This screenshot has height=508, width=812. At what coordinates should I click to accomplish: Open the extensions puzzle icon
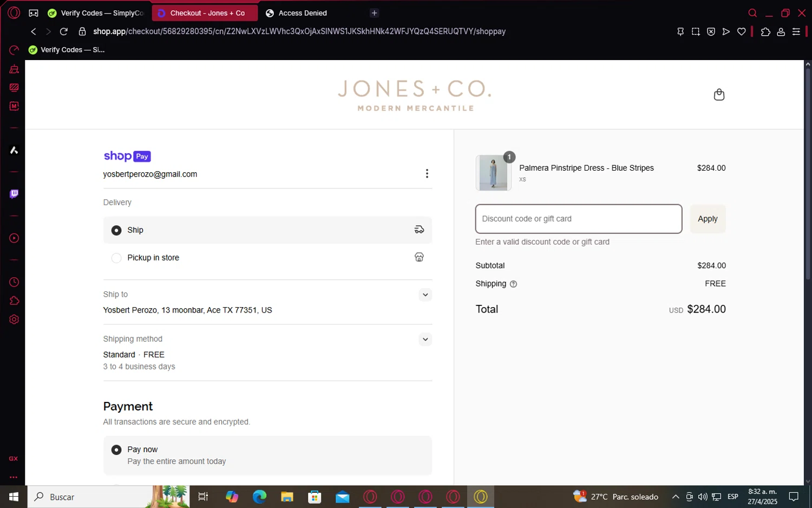click(x=765, y=31)
